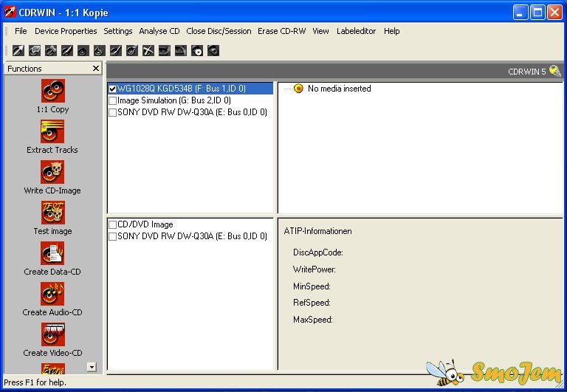The width and height of the screenshot is (567, 392).
Task: Open the View menu
Action: click(x=320, y=31)
